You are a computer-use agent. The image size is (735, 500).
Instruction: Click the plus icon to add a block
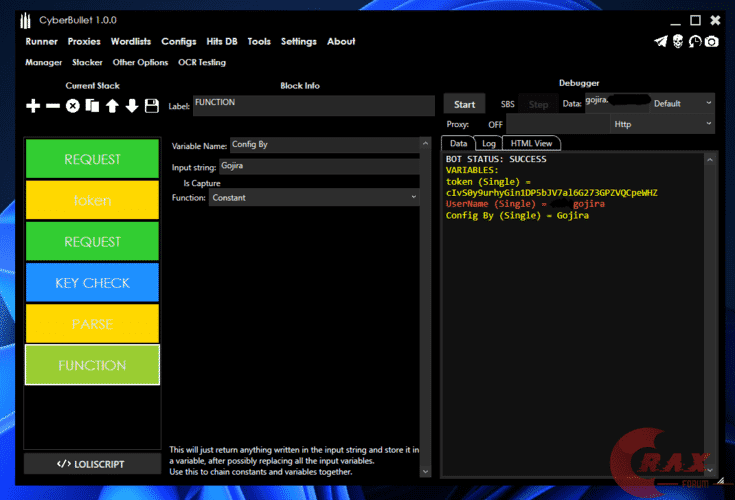(34, 105)
